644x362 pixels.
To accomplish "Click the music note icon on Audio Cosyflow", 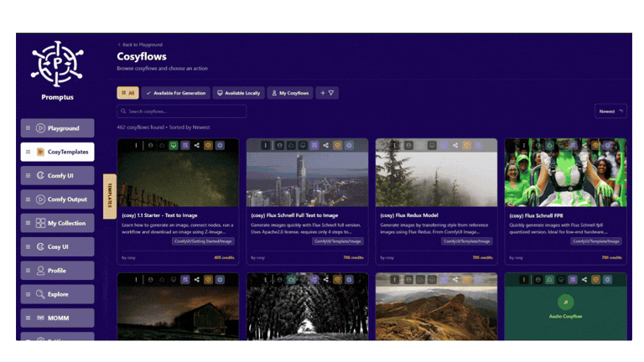I will (x=565, y=303).
